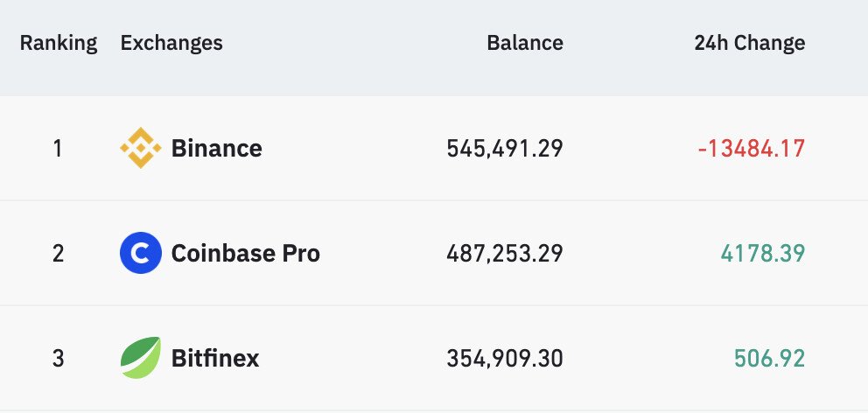Image resolution: width=868 pixels, height=413 pixels.
Task: Sort by the Balance column header
Action: [525, 43]
